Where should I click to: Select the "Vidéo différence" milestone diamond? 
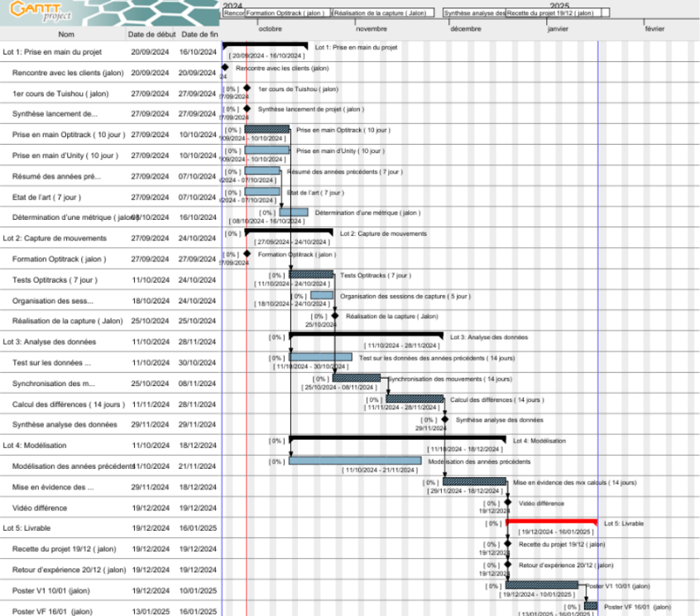click(507, 502)
